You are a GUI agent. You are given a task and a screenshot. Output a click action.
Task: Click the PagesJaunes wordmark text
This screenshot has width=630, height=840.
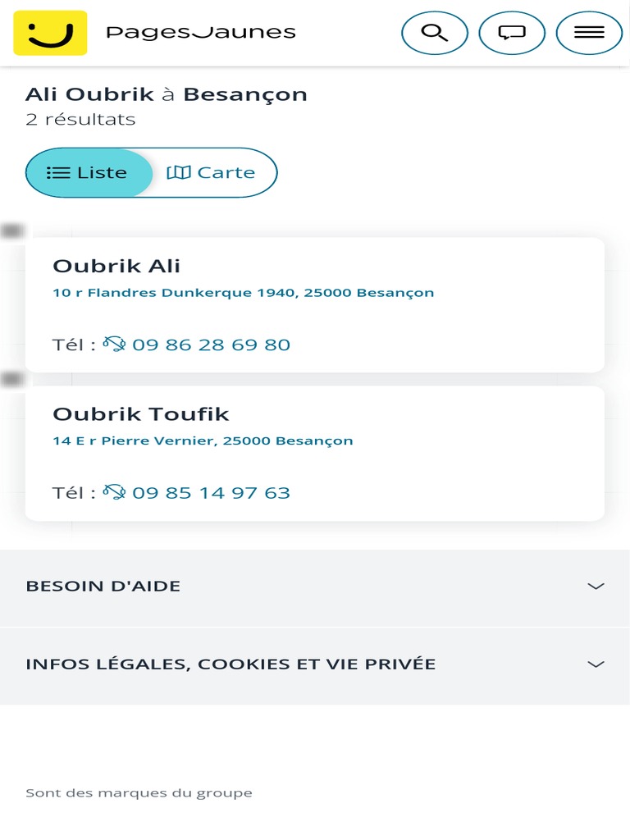[x=201, y=33]
